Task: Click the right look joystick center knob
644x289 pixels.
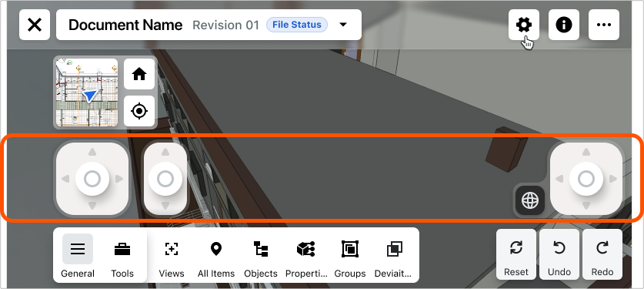Action: click(586, 179)
